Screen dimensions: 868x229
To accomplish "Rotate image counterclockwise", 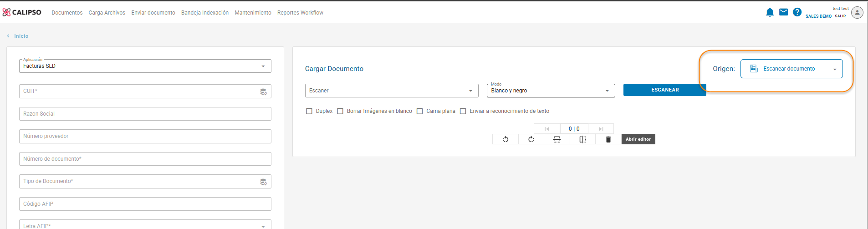I will pyautogui.click(x=505, y=139).
